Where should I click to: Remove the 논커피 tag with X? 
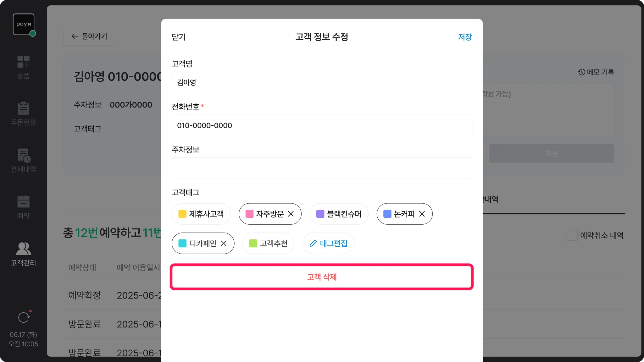point(422,214)
